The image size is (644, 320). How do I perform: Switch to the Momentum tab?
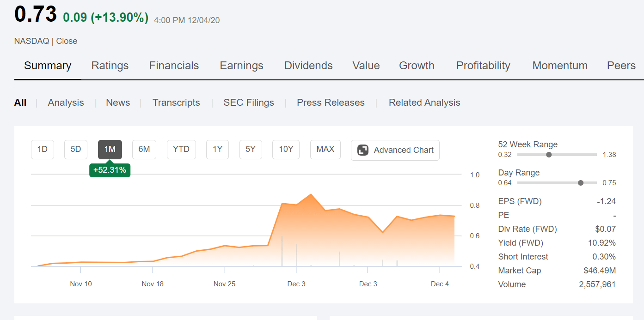[x=560, y=66]
